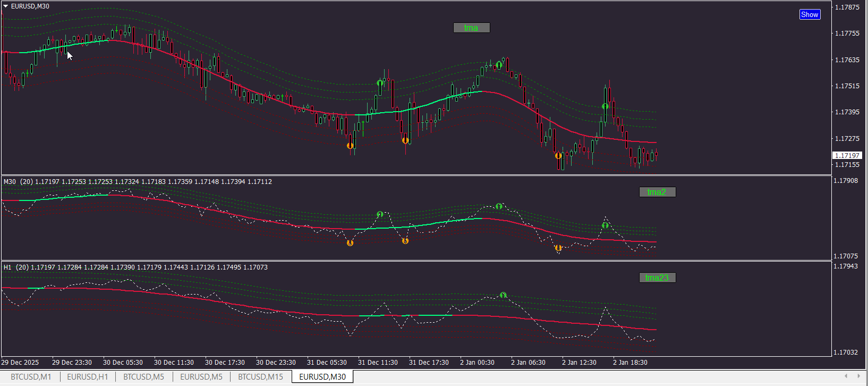Image resolution: width=868 pixels, height=386 pixels.
Task: Click first green sell signal on main chart
Action: (x=380, y=83)
